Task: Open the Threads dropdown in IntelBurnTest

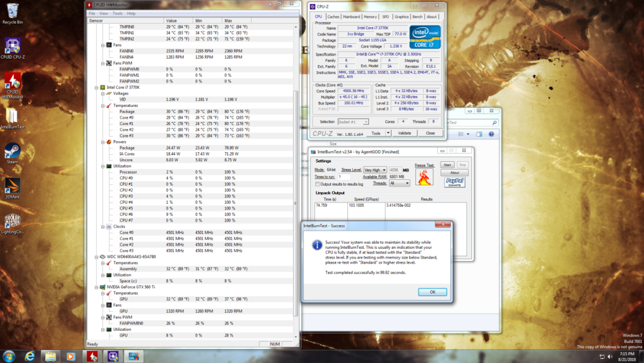Action: coord(399,183)
